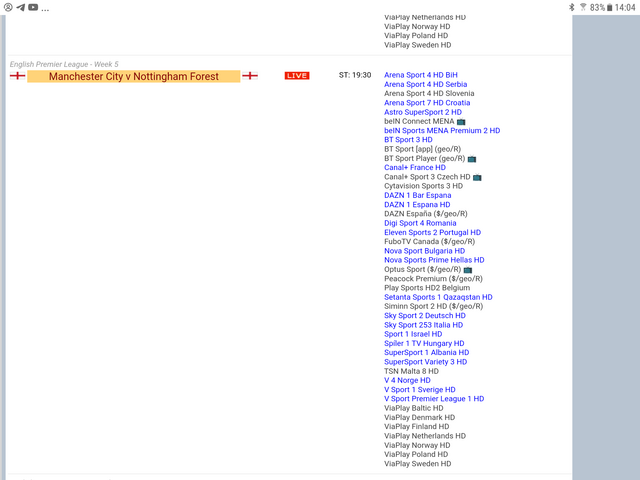Click FuboTV Canada ($/geo/R) text
Screen dimensions: 640x480
tap(429, 242)
